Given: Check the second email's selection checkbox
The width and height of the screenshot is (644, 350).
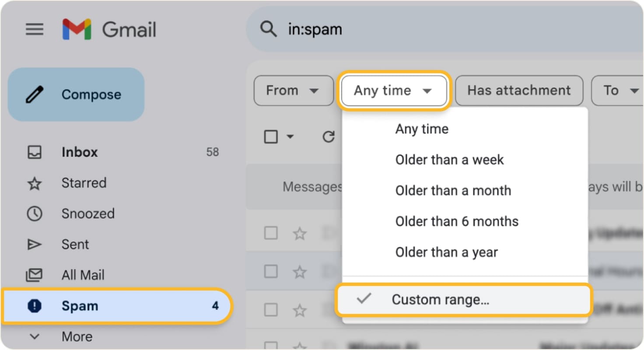Looking at the screenshot, I should [270, 271].
